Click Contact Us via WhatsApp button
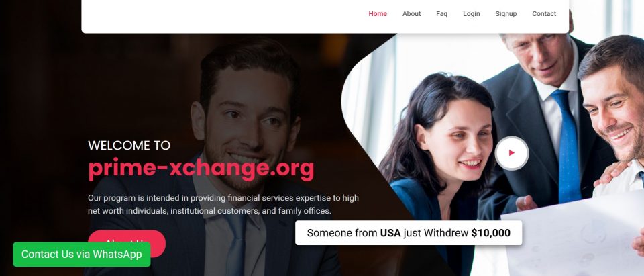Image resolution: width=644 pixels, height=276 pixels. tap(82, 255)
